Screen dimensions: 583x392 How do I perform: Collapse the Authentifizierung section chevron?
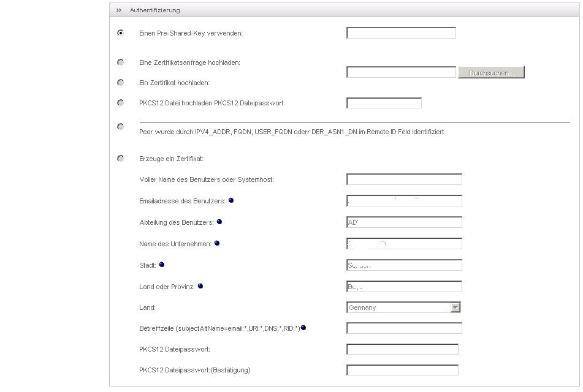[119, 10]
